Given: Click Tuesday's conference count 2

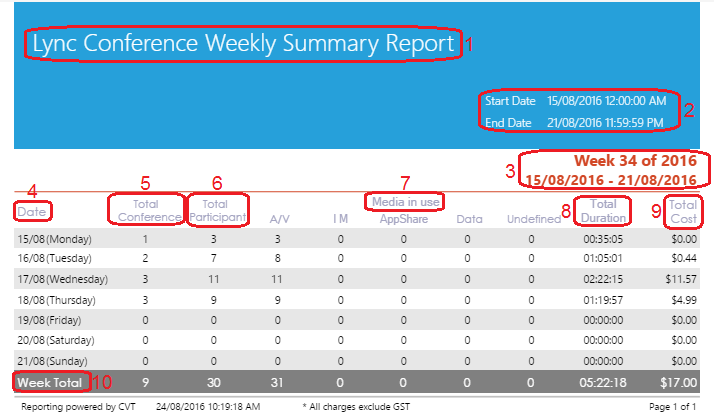Looking at the screenshot, I should pyautogui.click(x=145, y=258).
